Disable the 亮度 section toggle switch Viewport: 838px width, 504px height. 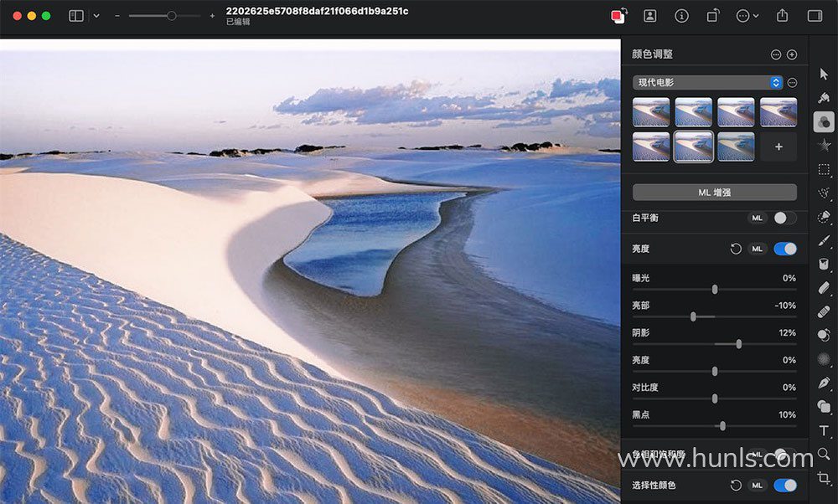[785, 249]
